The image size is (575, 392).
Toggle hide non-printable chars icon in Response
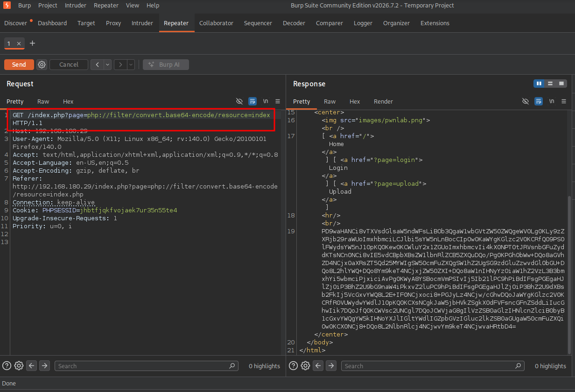pyautogui.click(x=526, y=101)
